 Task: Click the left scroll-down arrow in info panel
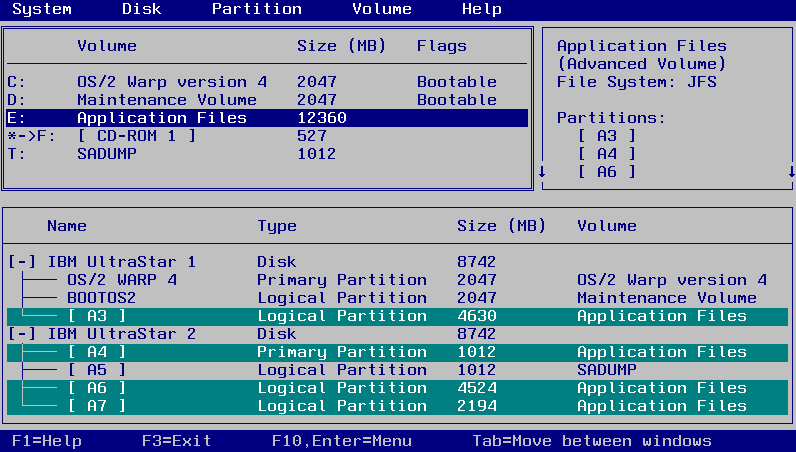tap(542, 172)
